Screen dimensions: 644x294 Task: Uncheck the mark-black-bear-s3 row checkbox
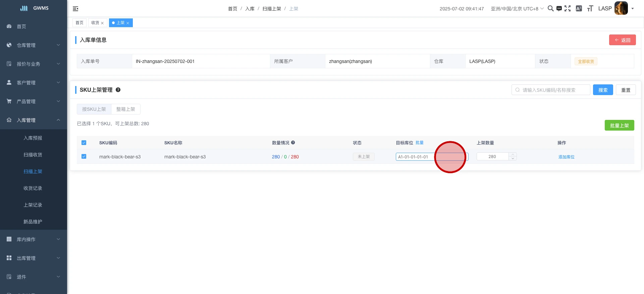[84, 156]
